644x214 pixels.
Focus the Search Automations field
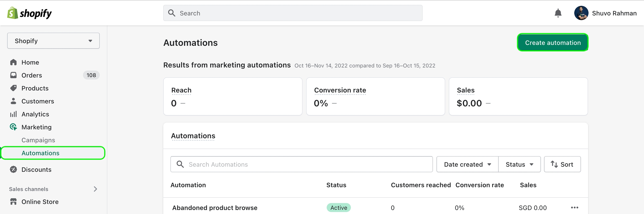[302, 164]
